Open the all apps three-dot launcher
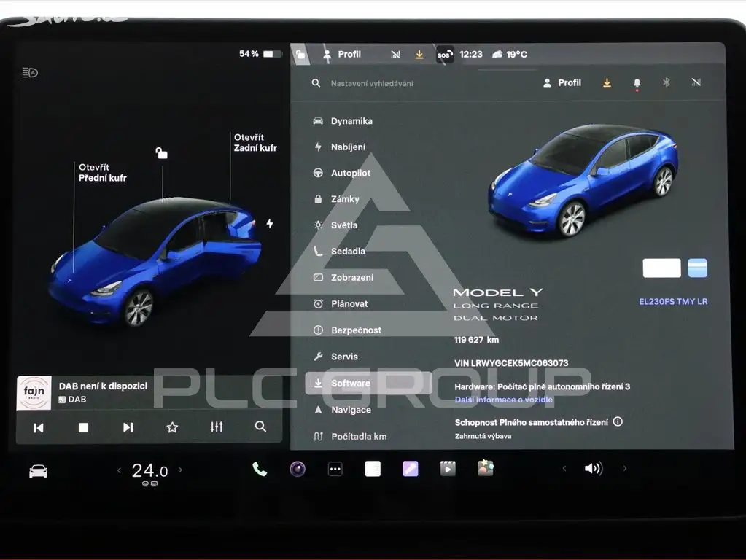 click(x=335, y=469)
